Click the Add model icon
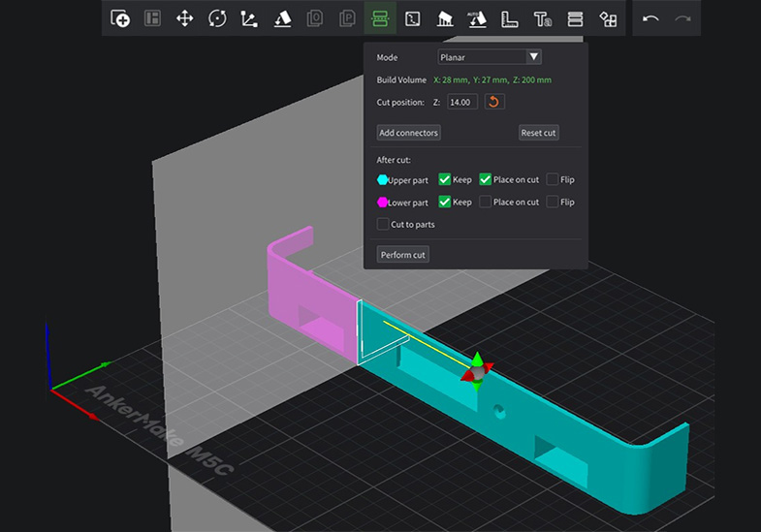 pyautogui.click(x=120, y=18)
